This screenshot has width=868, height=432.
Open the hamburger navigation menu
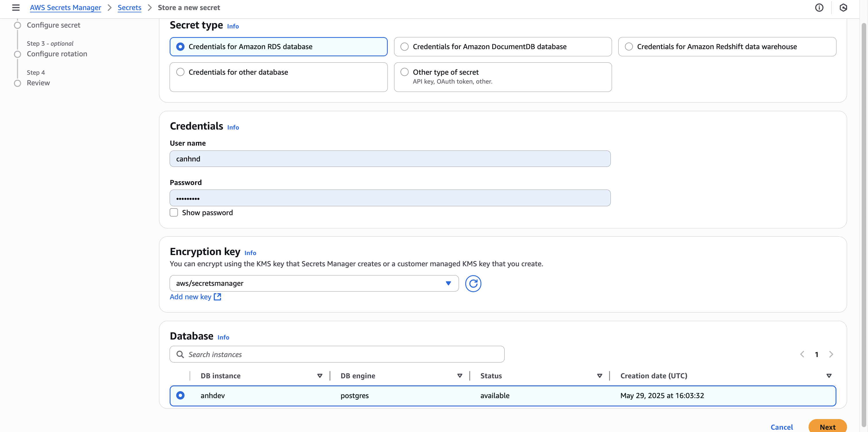point(15,7)
